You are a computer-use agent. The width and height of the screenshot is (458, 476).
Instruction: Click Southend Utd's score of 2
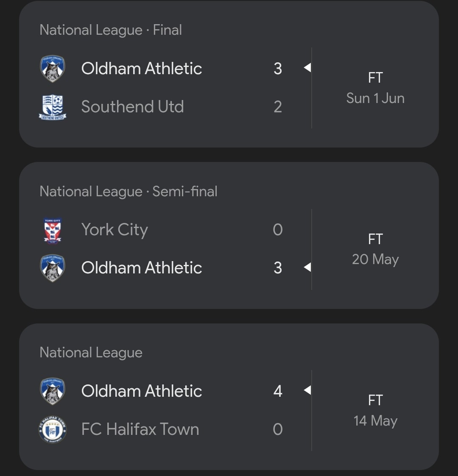click(x=278, y=107)
